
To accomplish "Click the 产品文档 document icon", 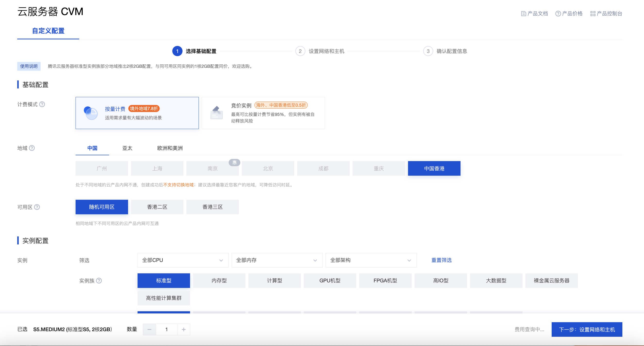I will point(523,14).
